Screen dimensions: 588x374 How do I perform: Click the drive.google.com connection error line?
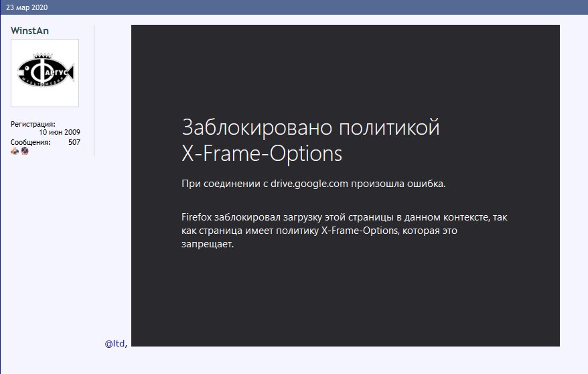click(x=313, y=184)
